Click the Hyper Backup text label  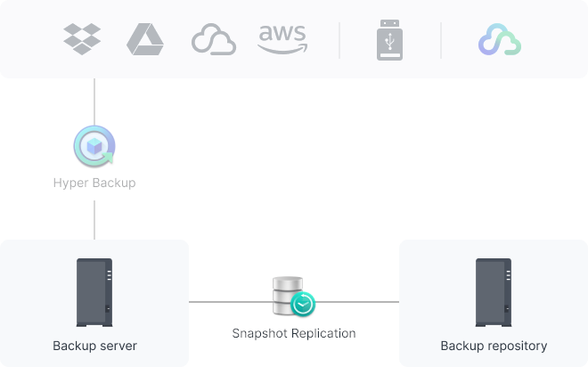click(x=94, y=183)
